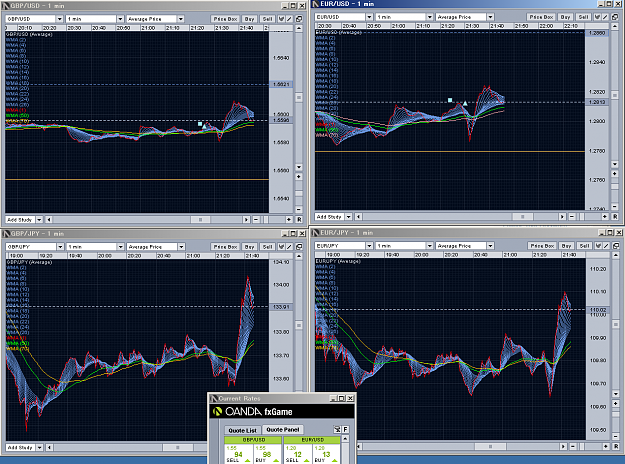The width and height of the screenshot is (625, 464).
Task: Click the detach window icon in EUR/JPY toolbar
Action: click(x=616, y=246)
